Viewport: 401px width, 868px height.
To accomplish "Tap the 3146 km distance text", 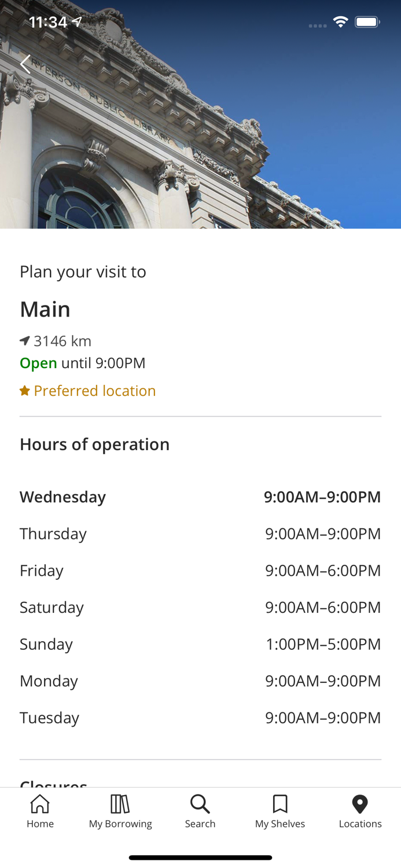I will pos(62,341).
